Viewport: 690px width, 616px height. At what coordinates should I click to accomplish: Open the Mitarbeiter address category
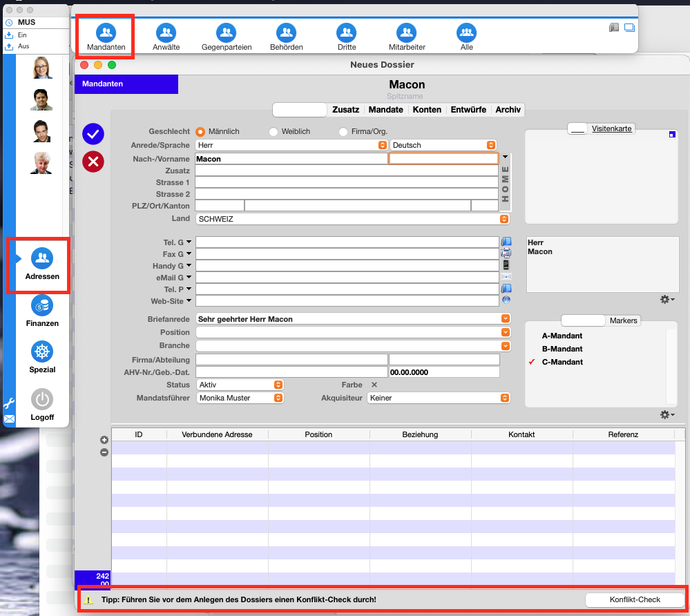(x=407, y=37)
